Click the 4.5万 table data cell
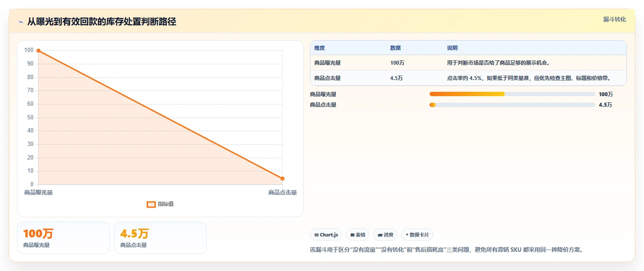 click(396, 78)
